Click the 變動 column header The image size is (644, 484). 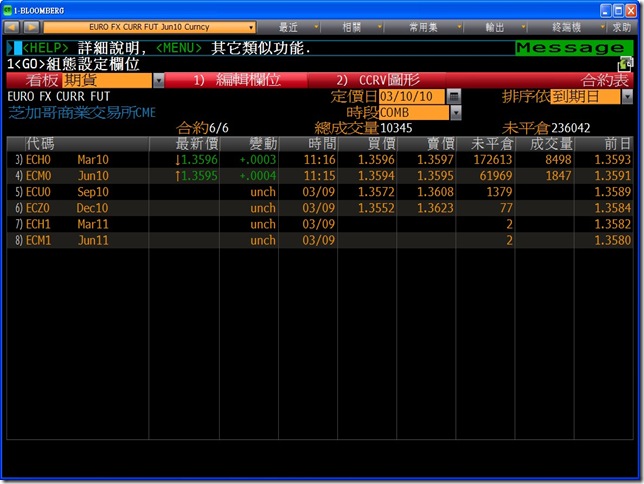[x=263, y=144]
